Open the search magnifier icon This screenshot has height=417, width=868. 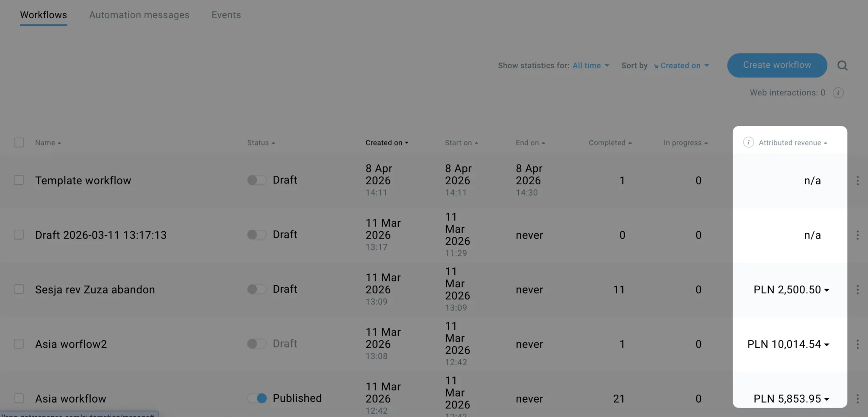click(x=842, y=65)
